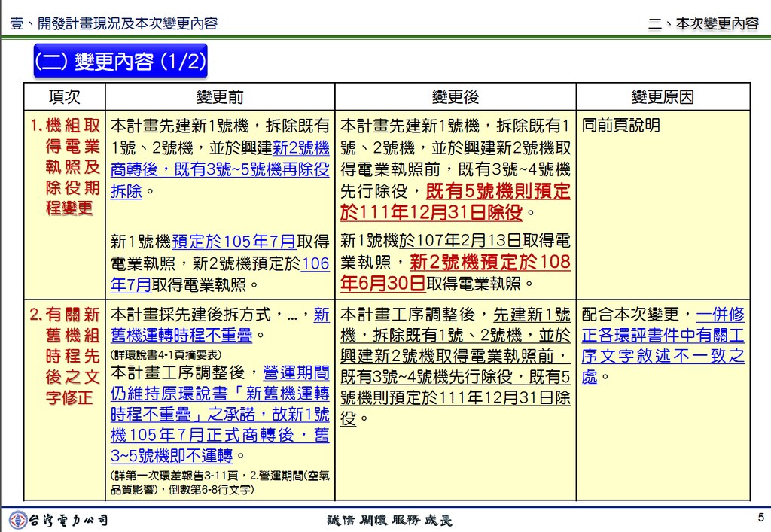Click the blue 變更內容 (1/2) title banner

120,61
